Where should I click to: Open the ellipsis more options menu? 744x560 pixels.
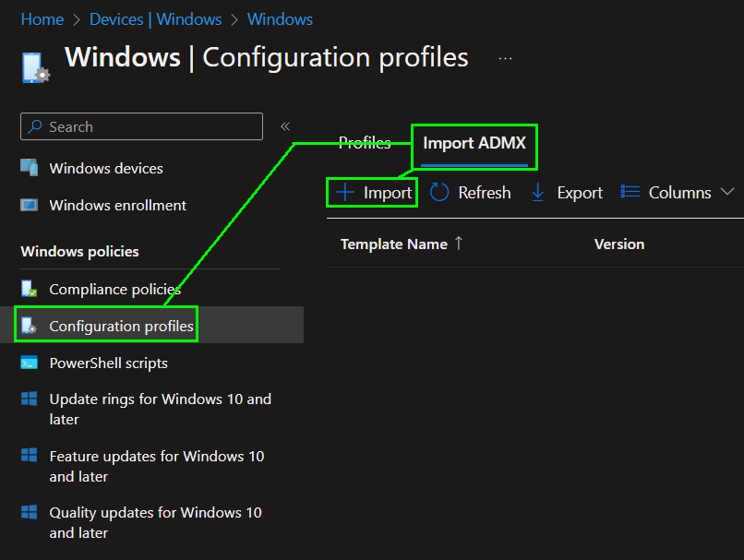point(505,58)
